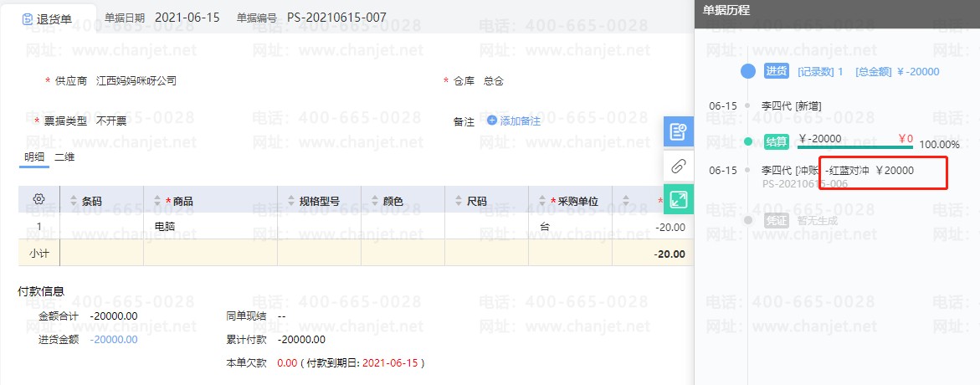Click the 单据编号 PS-20210615-007
Screen dimensions: 980x385
pyautogui.click(x=336, y=18)
